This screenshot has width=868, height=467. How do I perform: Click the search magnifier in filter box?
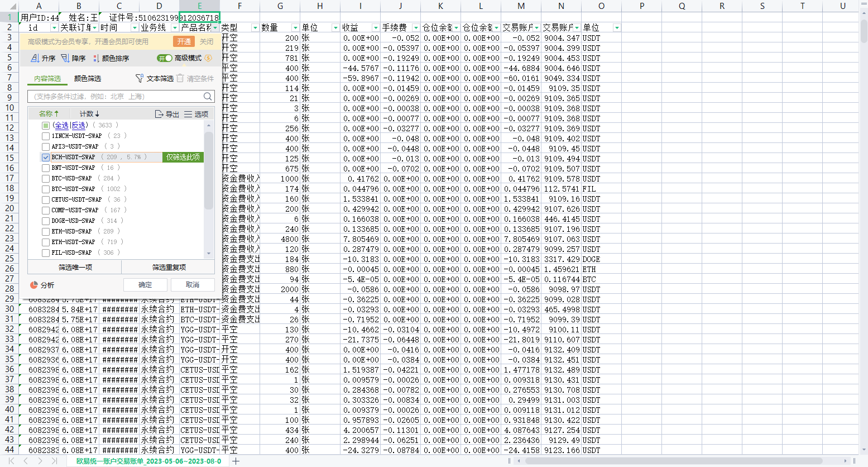pyautogui.click(x=208, y=97)
